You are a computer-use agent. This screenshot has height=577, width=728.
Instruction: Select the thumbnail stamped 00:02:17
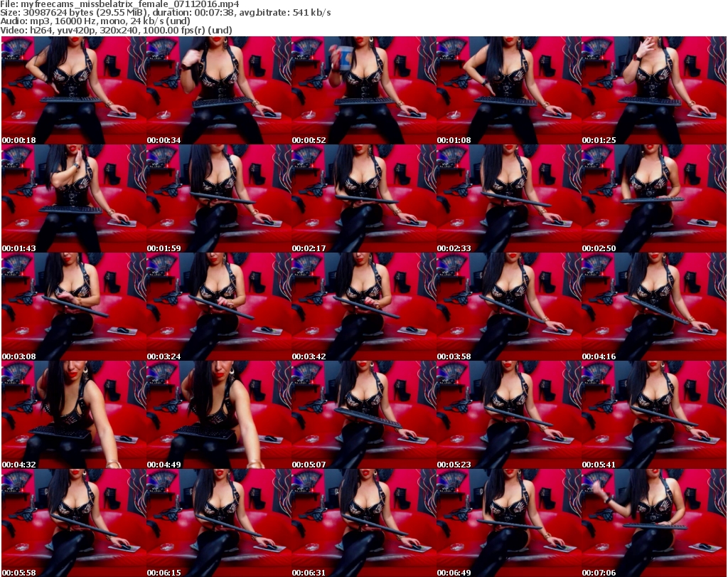pyautogui.click(x=363, y=198)
